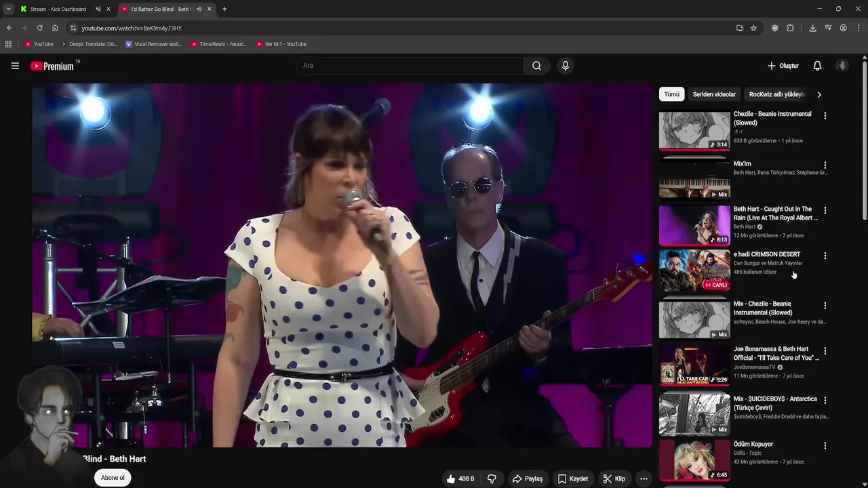Open the Chrome three-dot menu
This screenshot has width=868, height=488.
point(859,28)
